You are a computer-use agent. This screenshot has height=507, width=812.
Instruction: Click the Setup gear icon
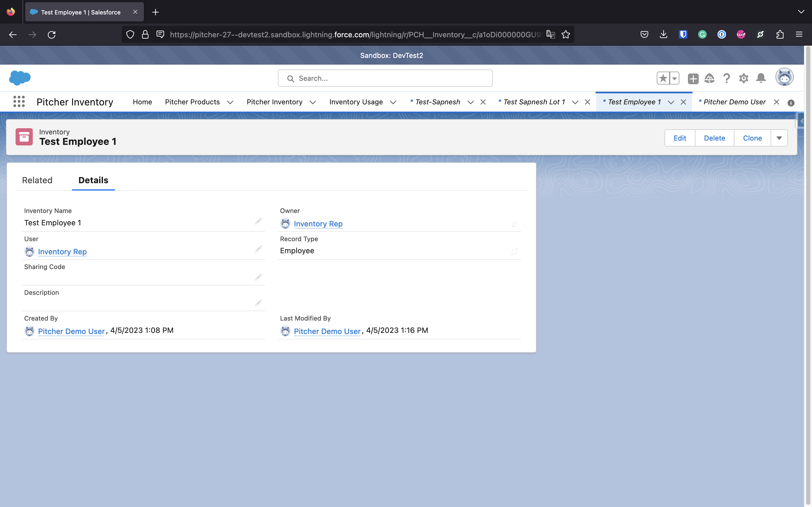tap(744, 78)
